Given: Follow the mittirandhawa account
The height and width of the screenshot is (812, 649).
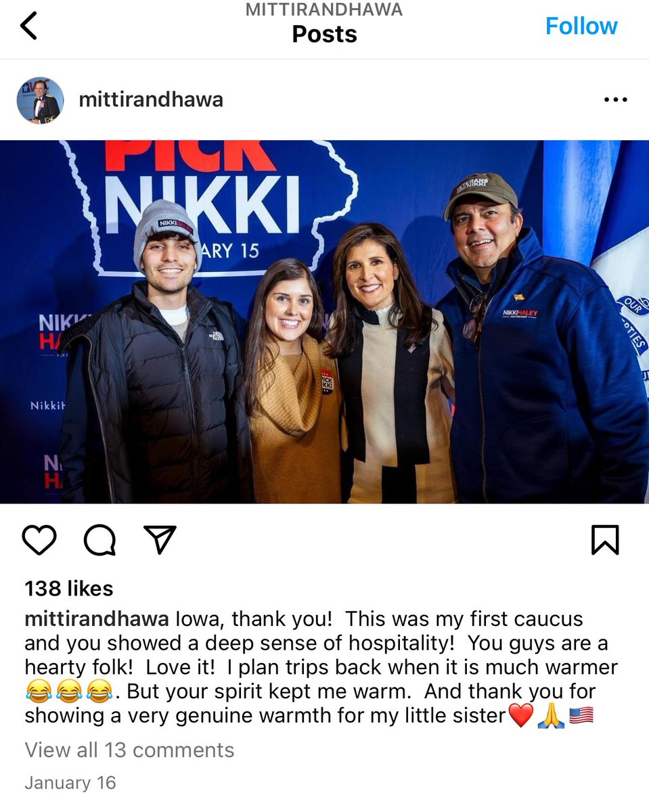Looking at the screenshot, I should [581, 26].
